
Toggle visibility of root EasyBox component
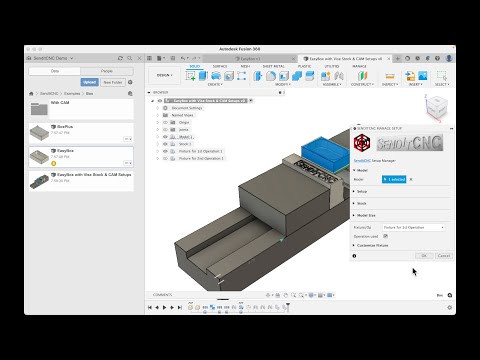(x=160, y=101)
